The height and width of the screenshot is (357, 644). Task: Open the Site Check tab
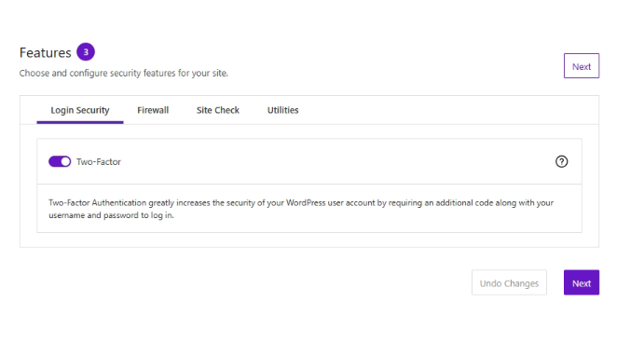218,110
